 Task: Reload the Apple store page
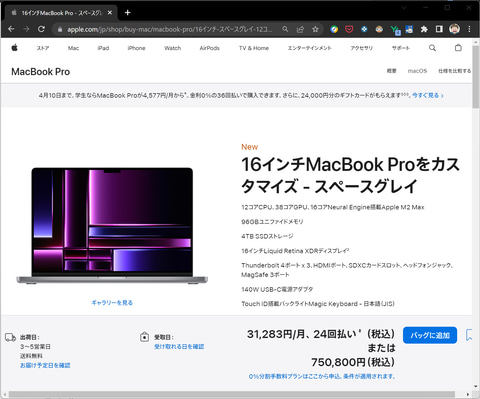tap(41, 29)
